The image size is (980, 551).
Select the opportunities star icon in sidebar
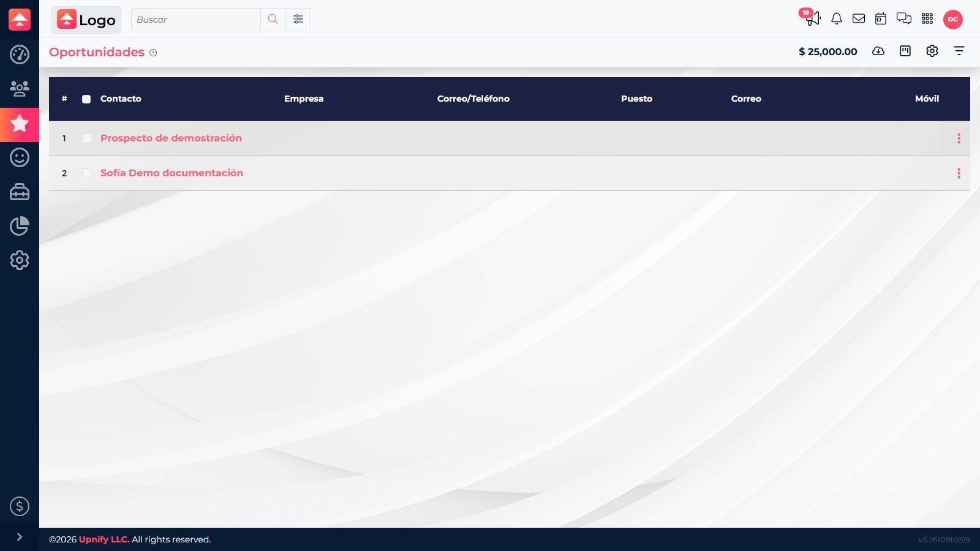click(x=20, y=124)
